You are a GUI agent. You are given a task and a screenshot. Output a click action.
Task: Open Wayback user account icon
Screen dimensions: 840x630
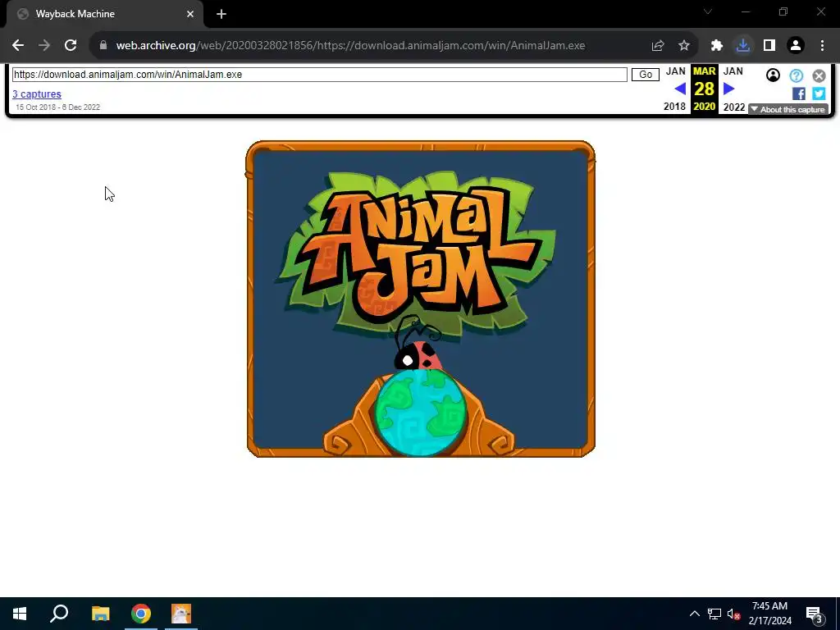(773, 75)
